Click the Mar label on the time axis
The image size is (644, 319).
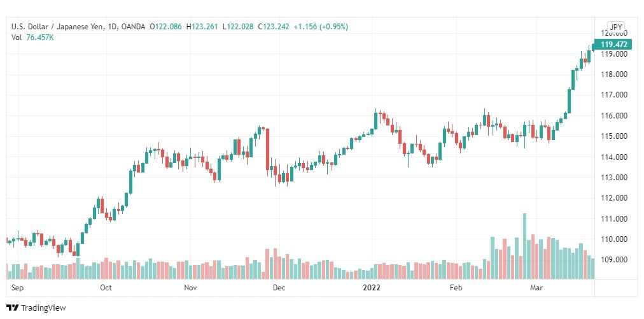(x=536, y=288)
